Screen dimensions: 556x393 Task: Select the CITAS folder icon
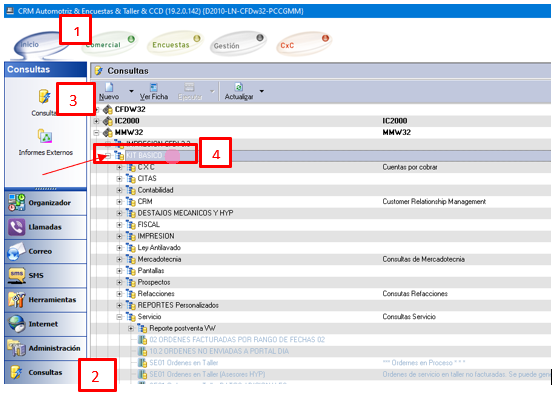131,179
